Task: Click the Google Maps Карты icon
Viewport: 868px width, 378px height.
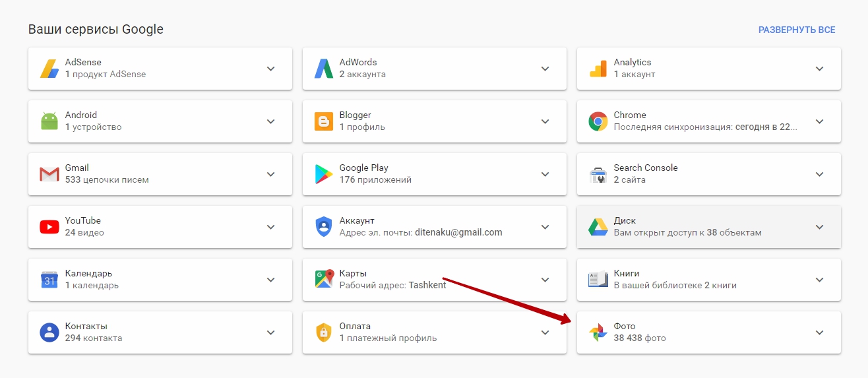Action: (x=324, y=279)
